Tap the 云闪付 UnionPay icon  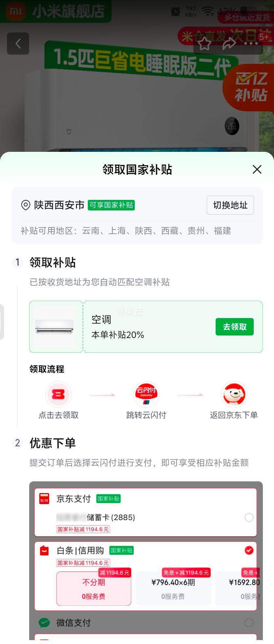point(146,394)
